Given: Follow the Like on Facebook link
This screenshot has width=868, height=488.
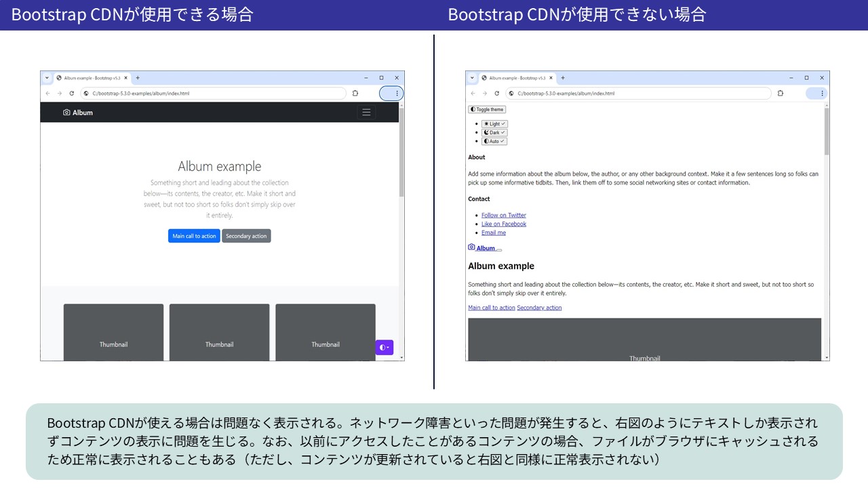Looking at the screenshot, I should coord(504,224).
